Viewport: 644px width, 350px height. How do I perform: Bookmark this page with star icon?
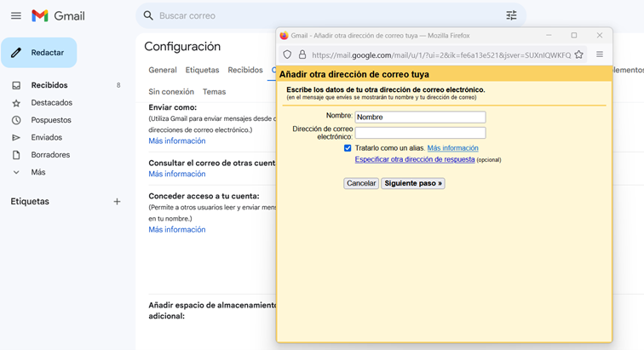(578, 55)
